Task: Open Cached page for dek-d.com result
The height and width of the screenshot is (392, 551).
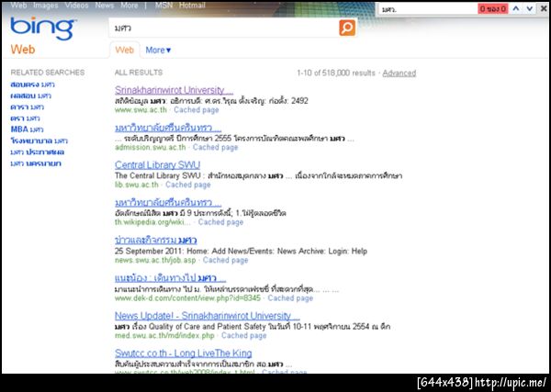Action: pyautogui.click(x=290, y=297)
